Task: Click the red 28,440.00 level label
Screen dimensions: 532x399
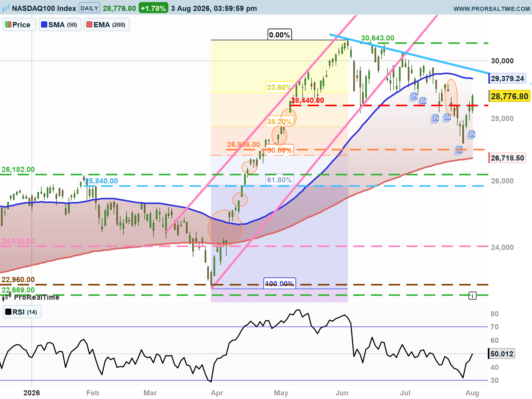Action: [x=308, y=100]
